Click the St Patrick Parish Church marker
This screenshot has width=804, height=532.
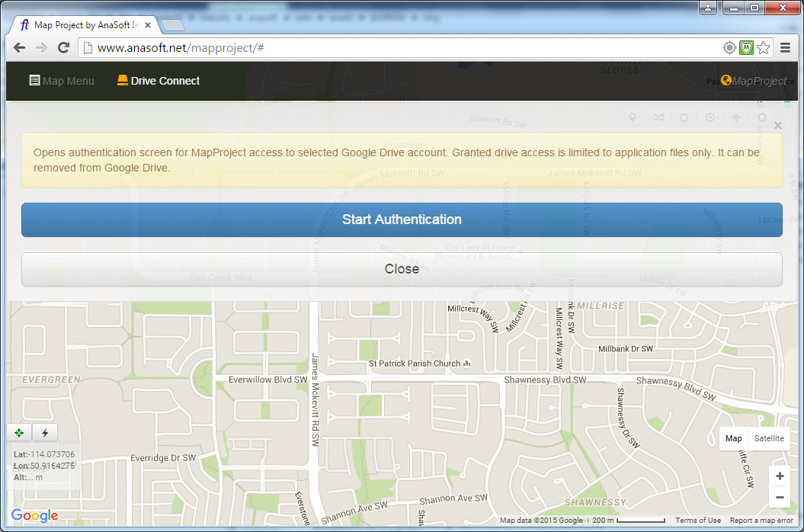[466, 364]
